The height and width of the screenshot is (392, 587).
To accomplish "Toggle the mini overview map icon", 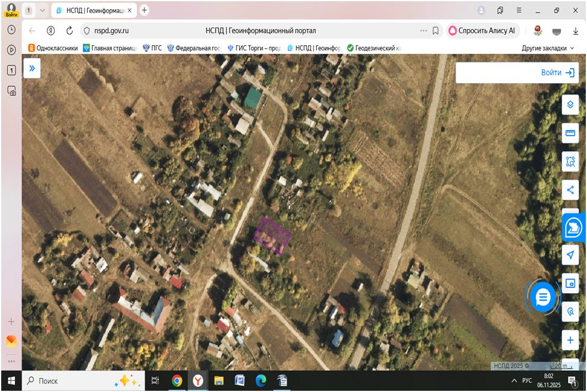I will pos(570,284).
